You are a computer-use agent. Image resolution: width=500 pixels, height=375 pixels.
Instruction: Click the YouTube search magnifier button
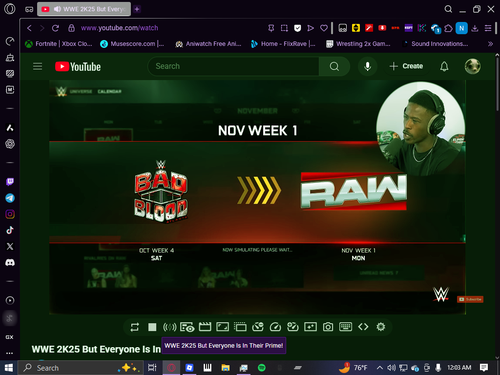tap(334, 66)
